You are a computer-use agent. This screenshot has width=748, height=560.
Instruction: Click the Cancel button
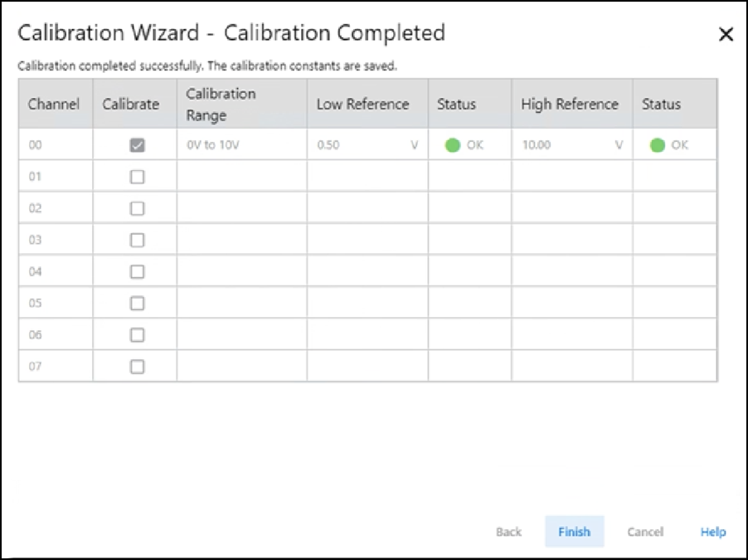point(644,532)
